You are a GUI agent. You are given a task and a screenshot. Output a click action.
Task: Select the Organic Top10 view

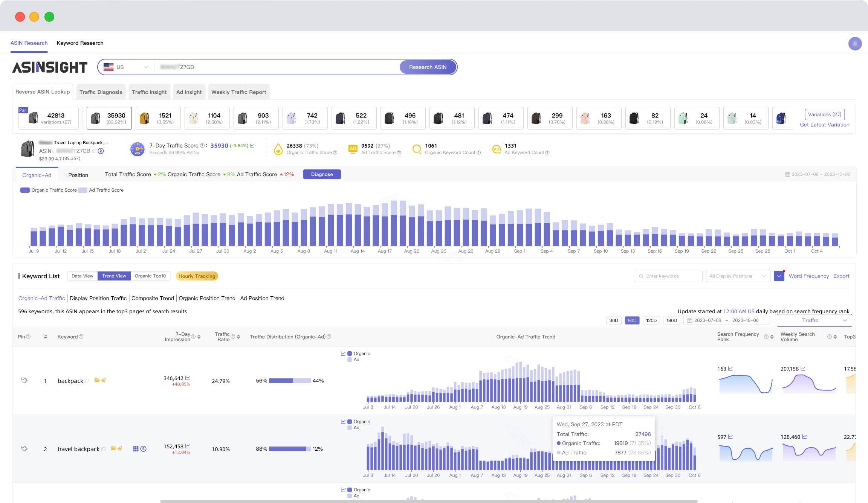pos(150,276)
